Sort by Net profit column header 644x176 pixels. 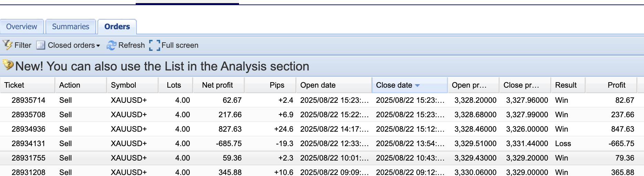click(x=217, y=85)
